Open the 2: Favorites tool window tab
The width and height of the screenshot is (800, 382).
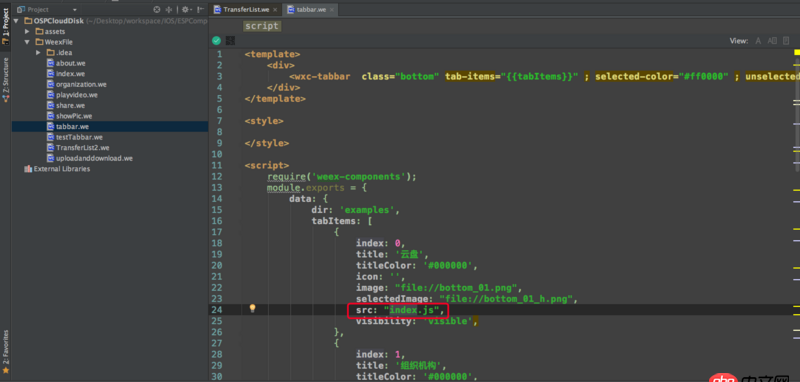click(x=6, y=351)
